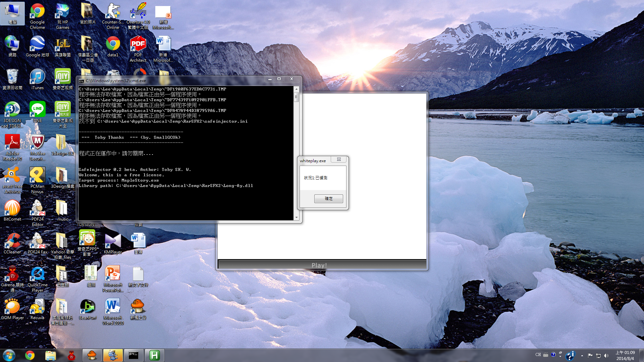Show hidden tray icons arrow
The image size is (644, 362).
(582, 356)
